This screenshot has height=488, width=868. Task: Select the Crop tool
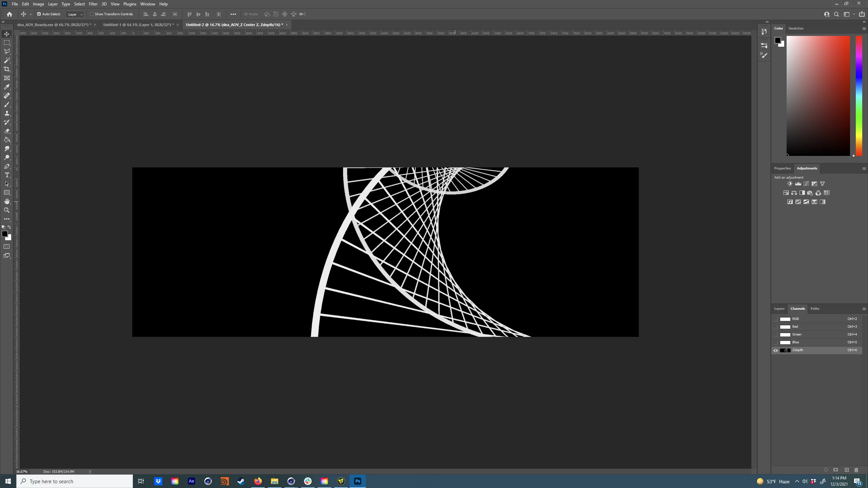point(7,69)
